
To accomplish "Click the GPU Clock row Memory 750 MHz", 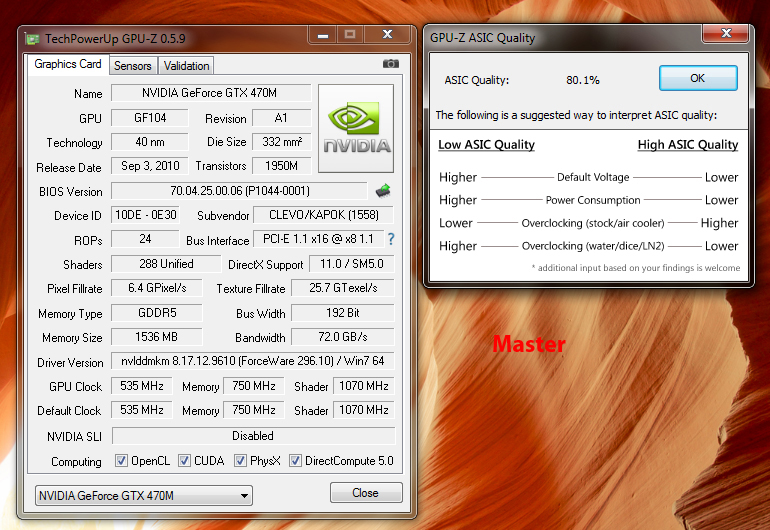I will coord(254,386).
